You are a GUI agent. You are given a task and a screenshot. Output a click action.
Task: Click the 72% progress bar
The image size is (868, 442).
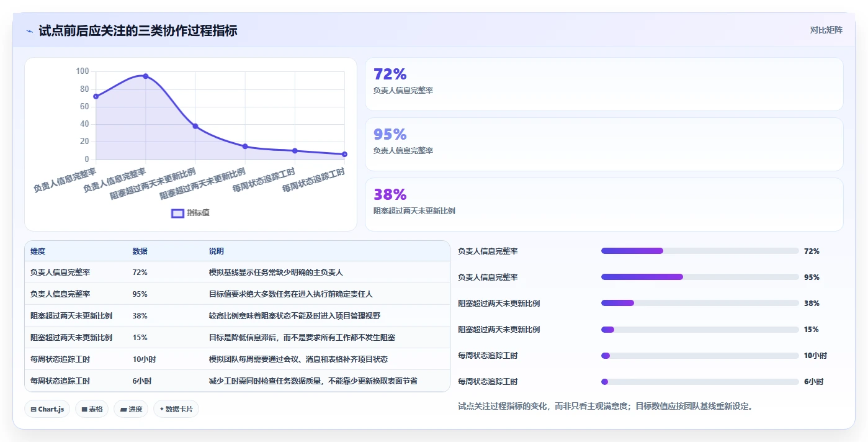[x=700, y=251]
